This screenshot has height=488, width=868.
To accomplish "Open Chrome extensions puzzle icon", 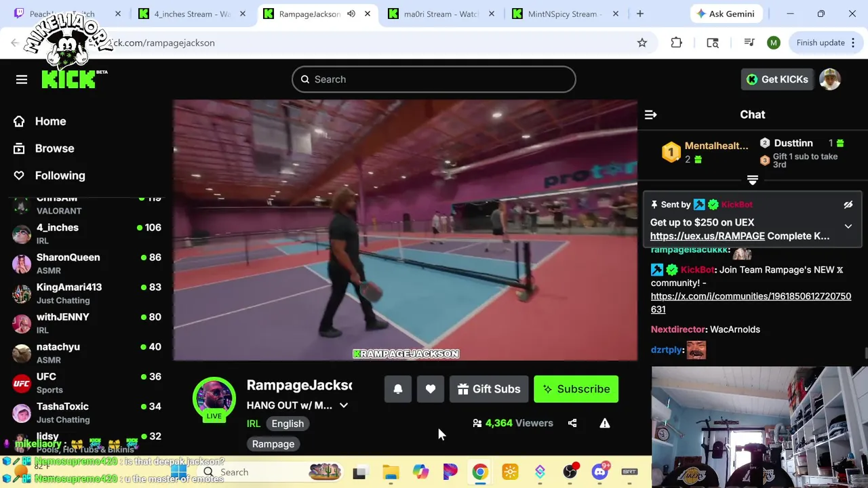I will tap(676, 43).
